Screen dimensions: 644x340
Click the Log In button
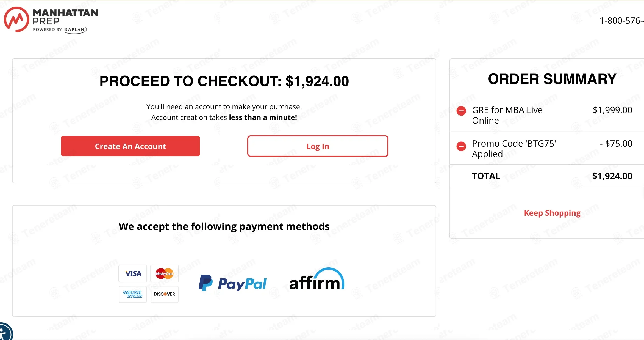(318, 146)
